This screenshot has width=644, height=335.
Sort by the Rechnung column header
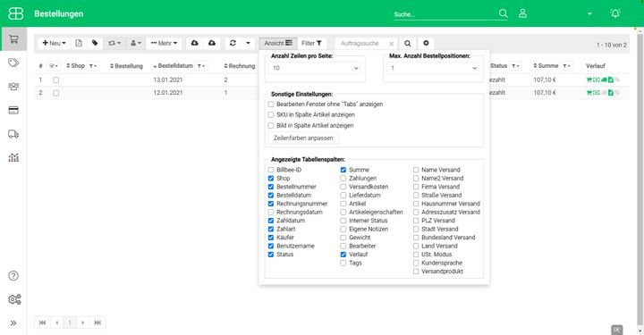[240, 66]
